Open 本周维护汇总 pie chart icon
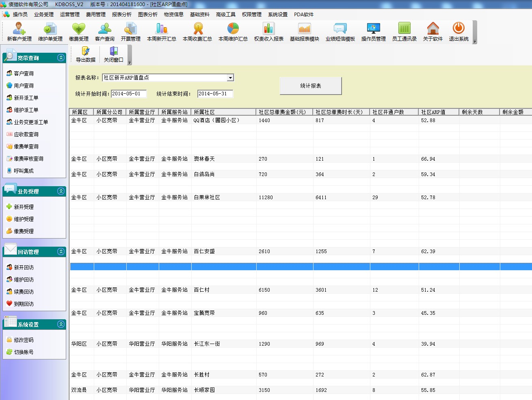 pos(233,32)
